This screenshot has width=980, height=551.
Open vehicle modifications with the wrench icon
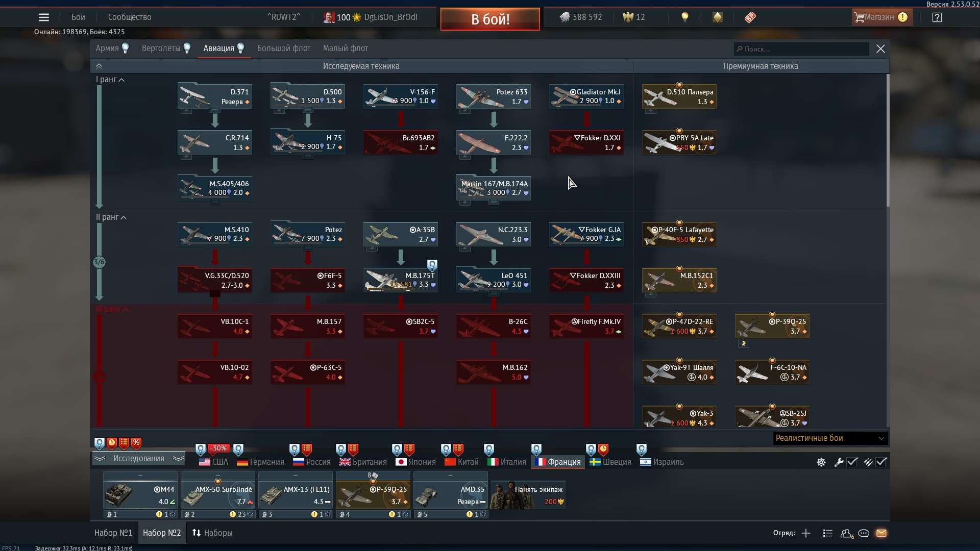839,462
